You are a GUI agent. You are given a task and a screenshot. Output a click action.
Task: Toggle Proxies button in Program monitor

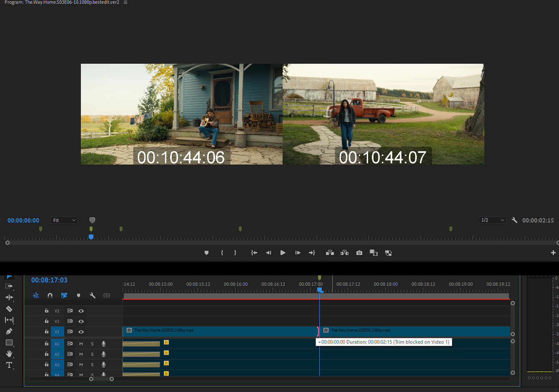(x=388, y=253)
